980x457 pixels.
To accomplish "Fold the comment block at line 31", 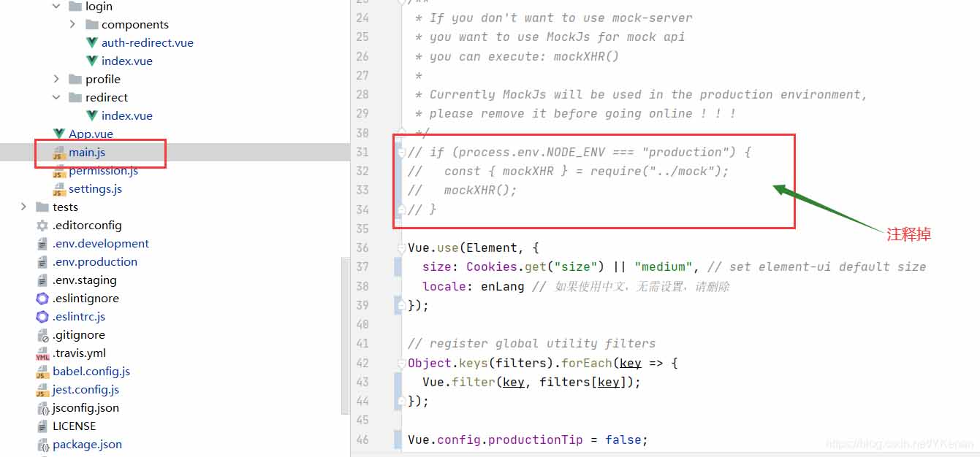I will (x=401, y=152).
